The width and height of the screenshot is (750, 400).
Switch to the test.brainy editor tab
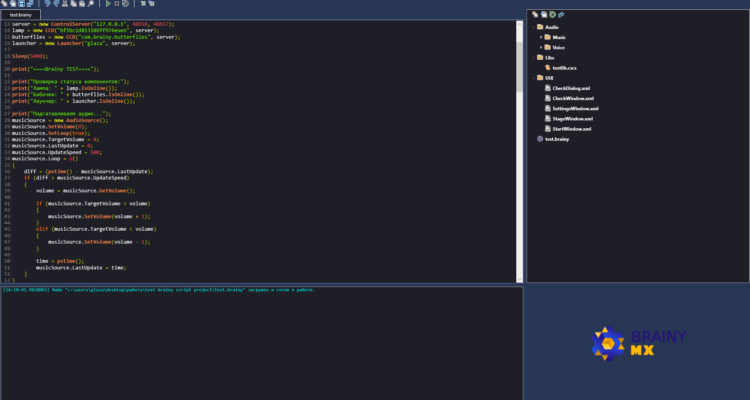21,15
